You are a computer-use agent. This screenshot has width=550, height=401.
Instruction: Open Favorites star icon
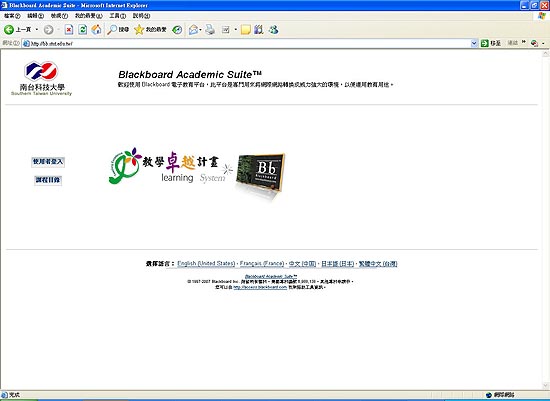139,30
